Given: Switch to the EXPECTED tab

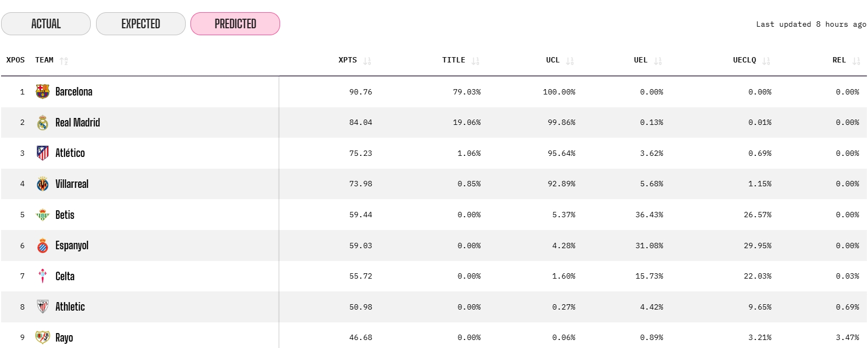Looking at the screenshot, I should click(141, 24).
